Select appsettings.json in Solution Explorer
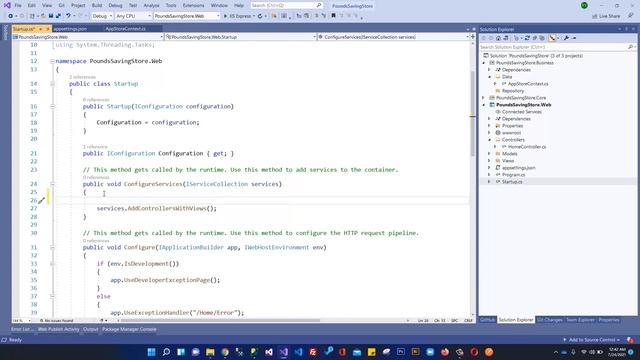Viewport: 640px width, 360px height. (x=518, y=168)
